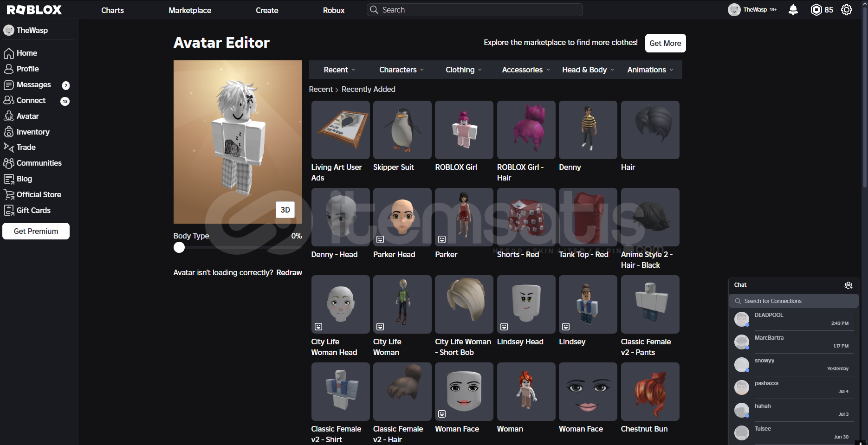Open Official Store in sidebar
Viewport: 868px width, 445px height.
pyautogui.click(x=38, y=195)
